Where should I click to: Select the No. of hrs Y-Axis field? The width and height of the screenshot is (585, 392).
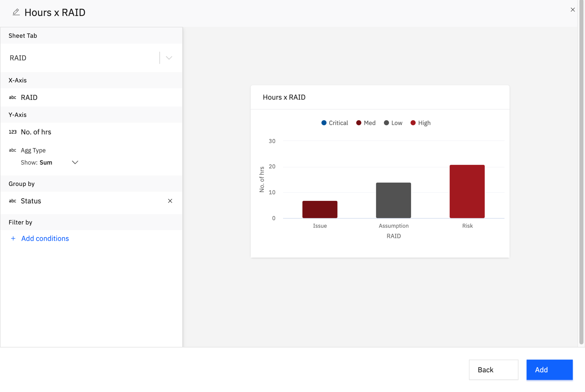click(36, 132)
